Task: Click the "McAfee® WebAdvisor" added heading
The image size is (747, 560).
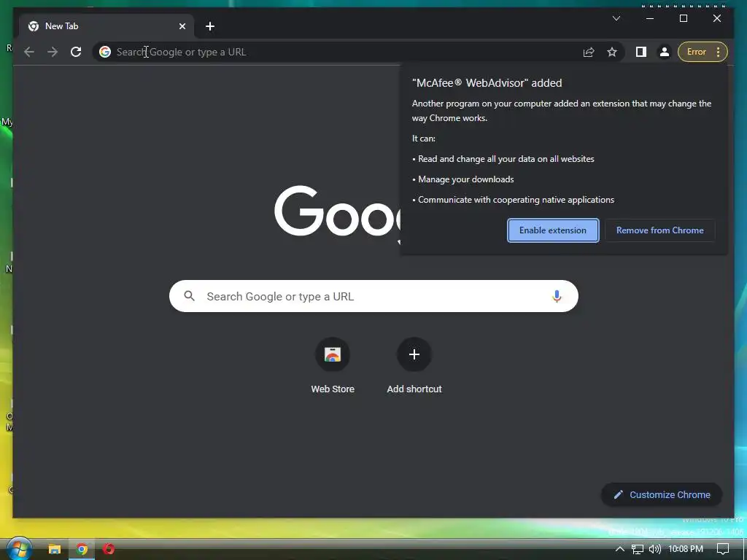Action: tap(487, 83)
